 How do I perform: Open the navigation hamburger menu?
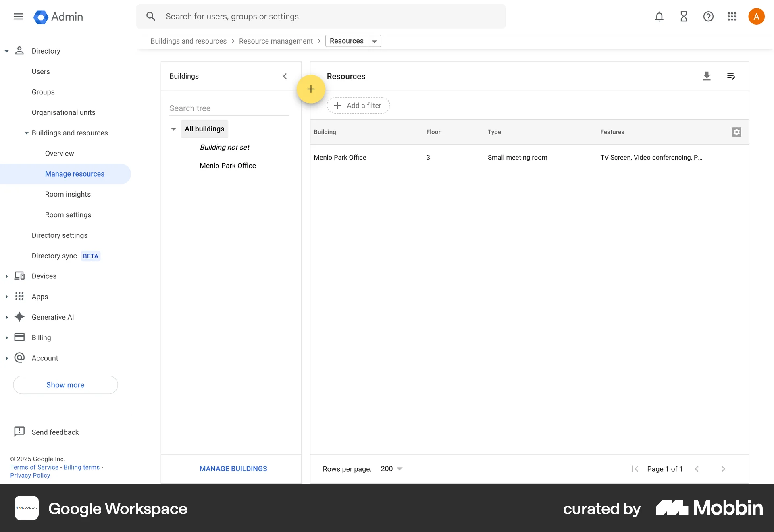(x=18, y=17)
